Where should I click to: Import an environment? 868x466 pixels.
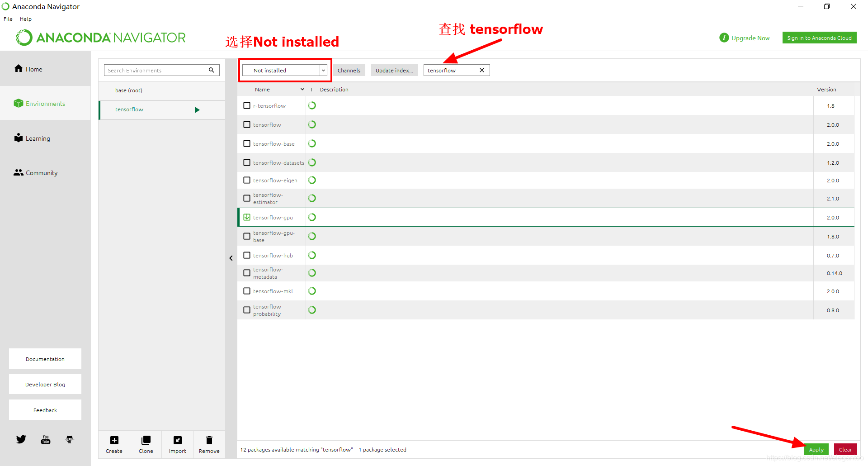coord(177,444)
